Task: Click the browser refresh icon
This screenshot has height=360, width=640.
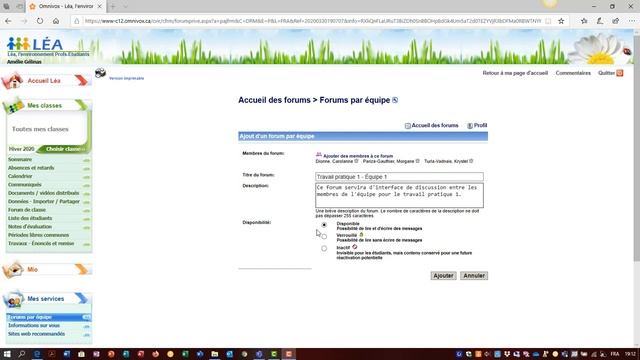Action: point(40,21)
